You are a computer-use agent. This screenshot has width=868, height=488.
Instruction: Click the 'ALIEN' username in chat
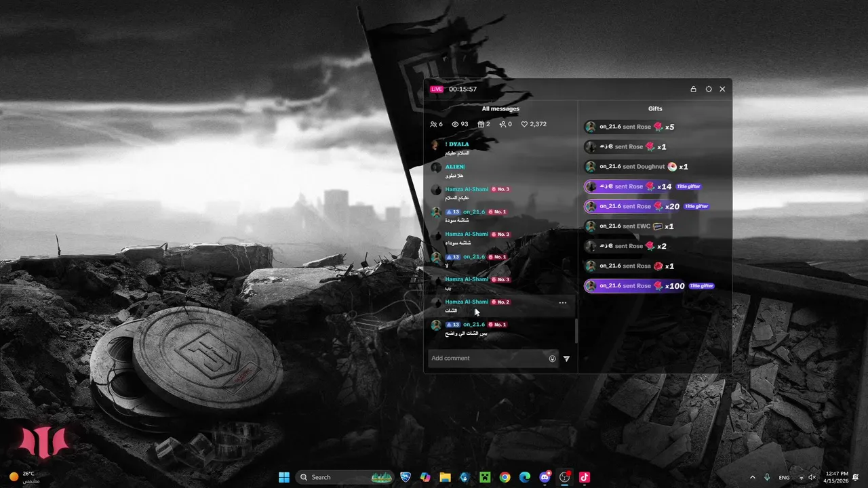455,167
